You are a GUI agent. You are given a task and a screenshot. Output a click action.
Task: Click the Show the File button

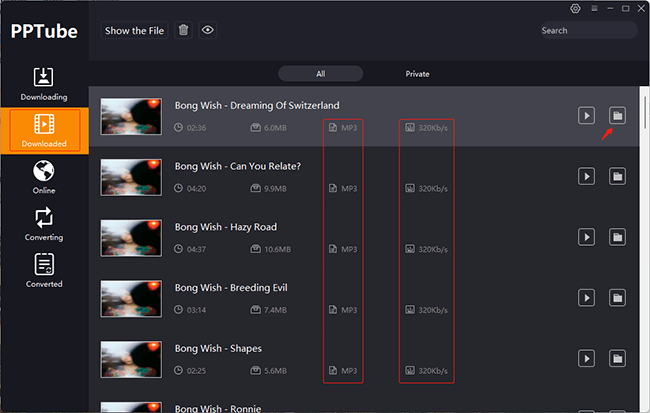(134, 30)
